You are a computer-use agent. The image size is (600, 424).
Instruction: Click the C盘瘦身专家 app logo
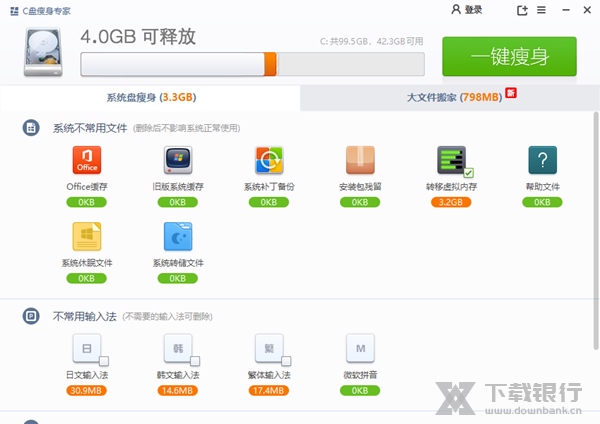15,11
